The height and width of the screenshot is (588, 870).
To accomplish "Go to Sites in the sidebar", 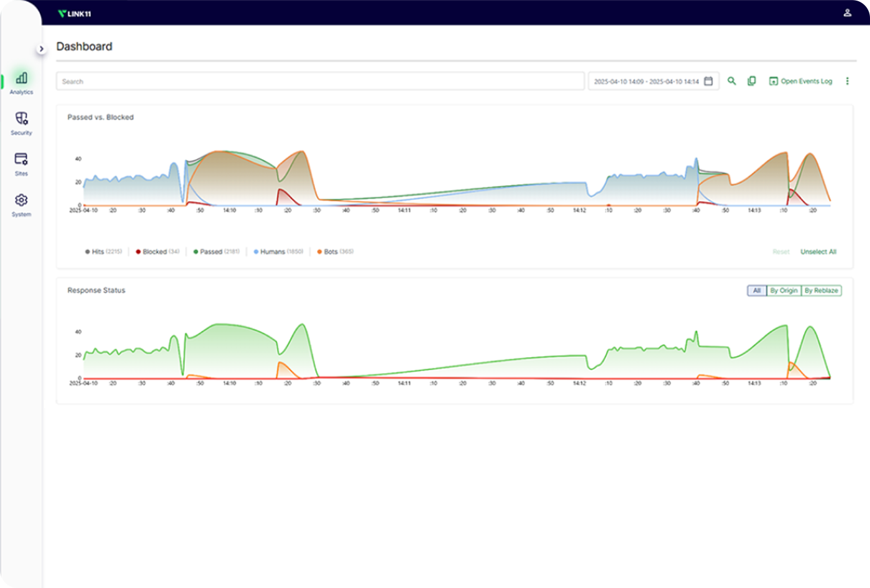I will coord(21,160).
